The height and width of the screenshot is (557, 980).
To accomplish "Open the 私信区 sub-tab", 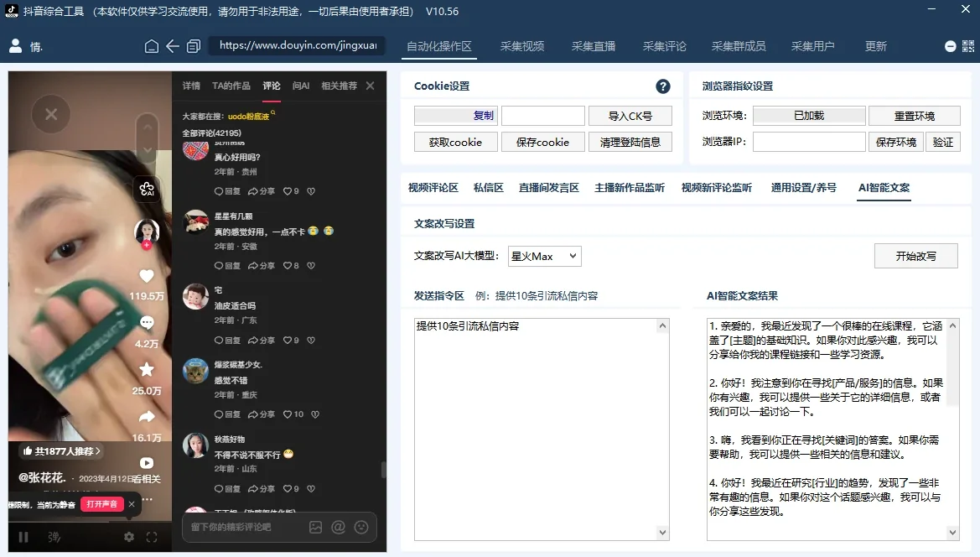I will point(488,188).
